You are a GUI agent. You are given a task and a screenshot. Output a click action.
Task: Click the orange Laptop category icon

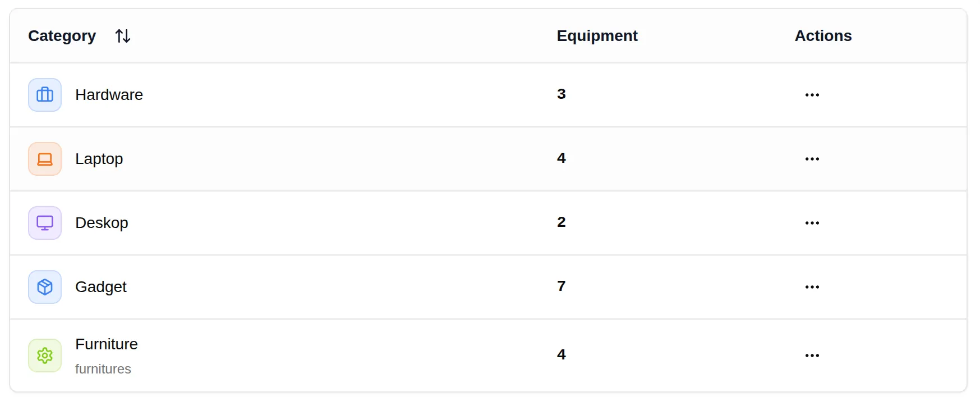click(45, 159)
